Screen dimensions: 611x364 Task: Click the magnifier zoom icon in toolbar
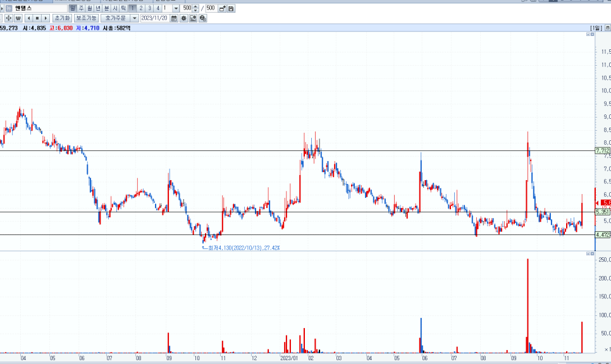[202, 18]
